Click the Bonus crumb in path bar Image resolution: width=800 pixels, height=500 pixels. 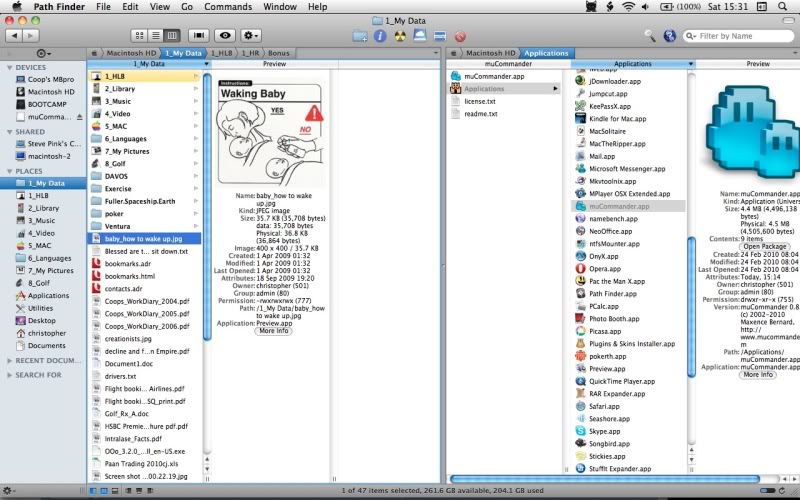pos(279,53)
